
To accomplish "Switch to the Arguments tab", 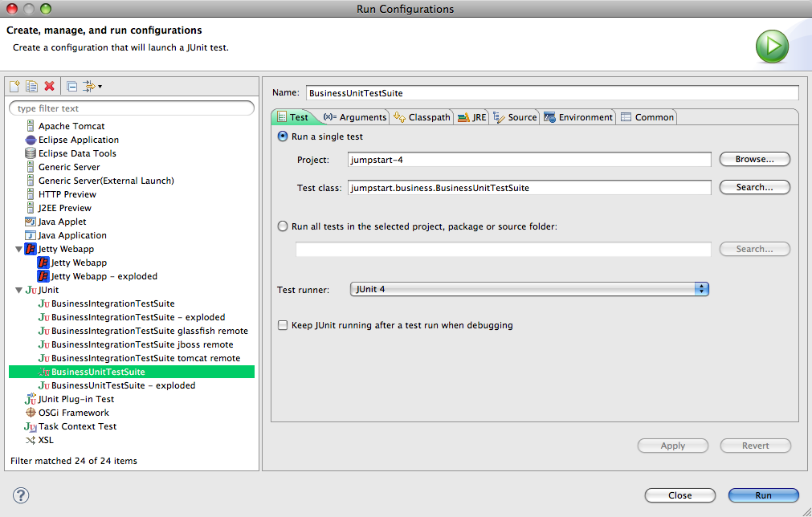I will pyautogui.click(x=355, y=117).
